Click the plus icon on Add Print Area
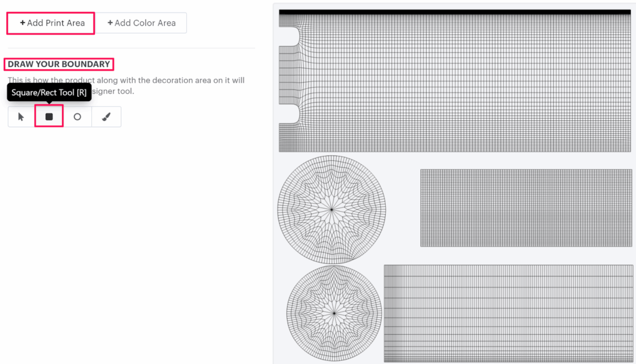Viewport: 636px width, 364px height. point(23,23)
